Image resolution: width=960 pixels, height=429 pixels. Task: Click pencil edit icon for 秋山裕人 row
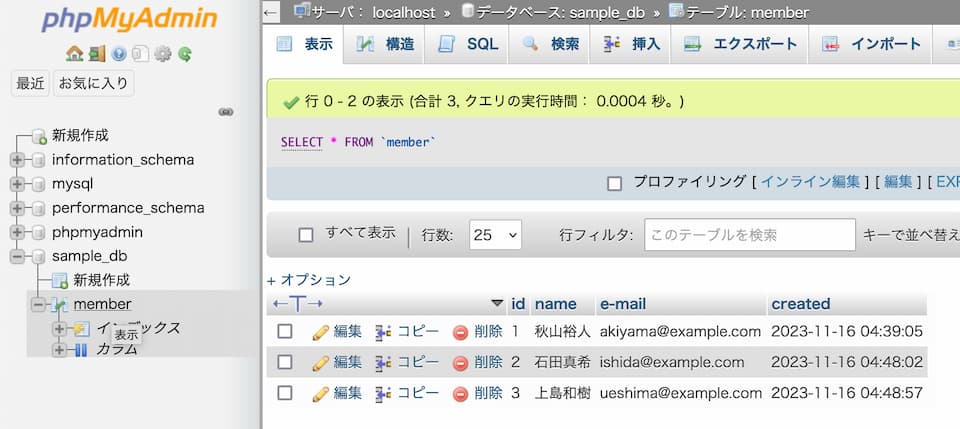[321, 331]
